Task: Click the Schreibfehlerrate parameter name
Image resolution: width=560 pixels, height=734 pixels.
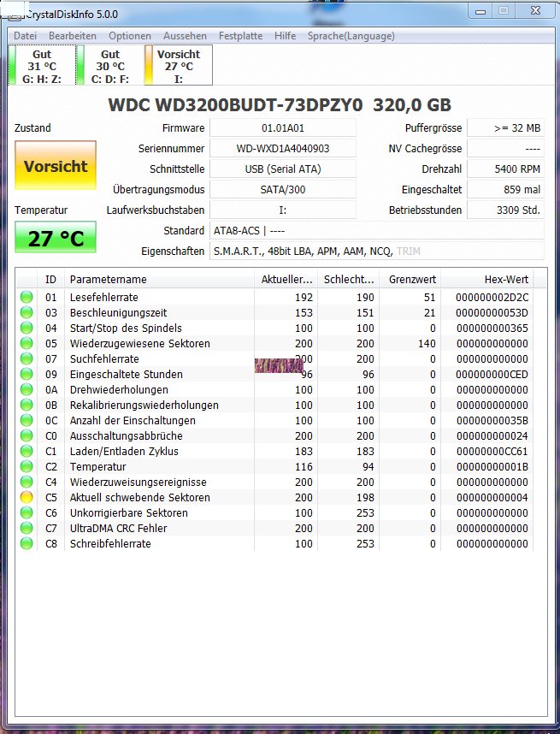Action: [x=110, y=543]
